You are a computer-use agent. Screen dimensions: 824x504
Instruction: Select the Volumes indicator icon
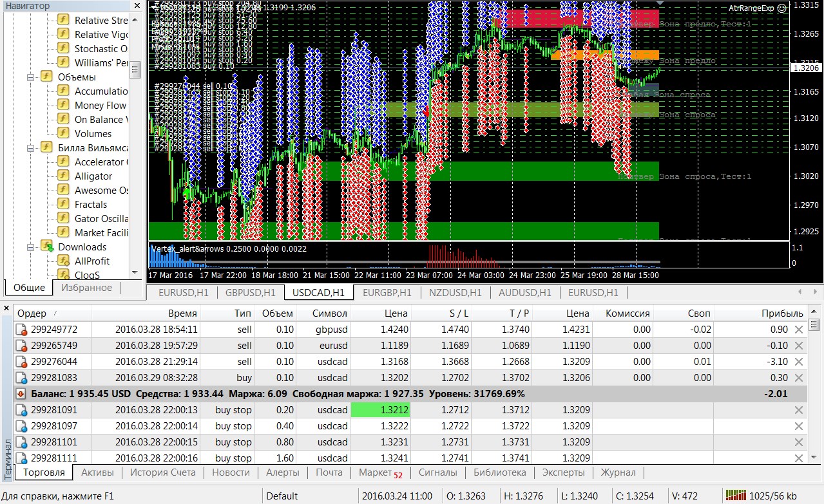point(63,133)
